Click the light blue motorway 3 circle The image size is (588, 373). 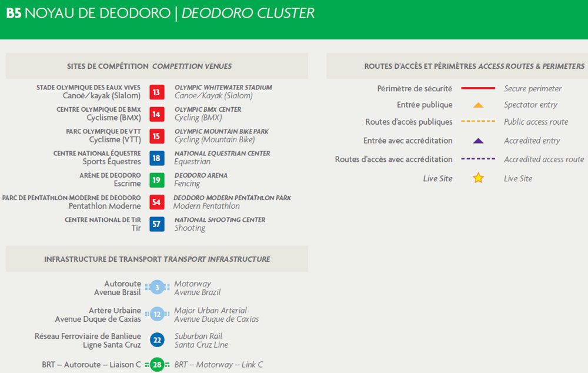(x=157, y=288)
